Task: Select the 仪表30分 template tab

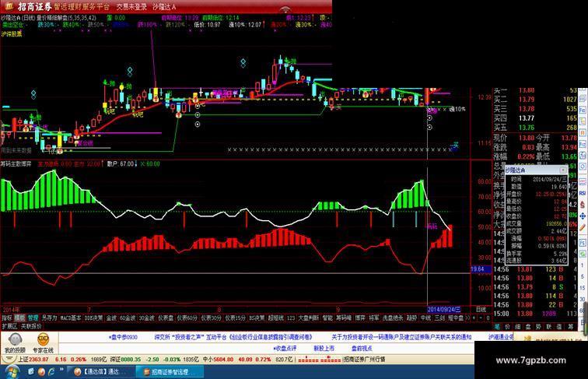Action: 211,318
